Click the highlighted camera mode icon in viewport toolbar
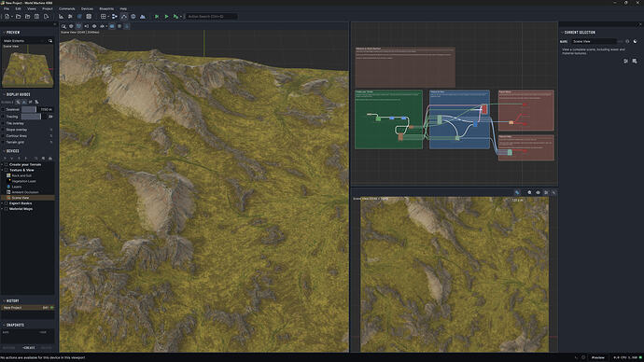644x362 pixels. pos(78,26)
